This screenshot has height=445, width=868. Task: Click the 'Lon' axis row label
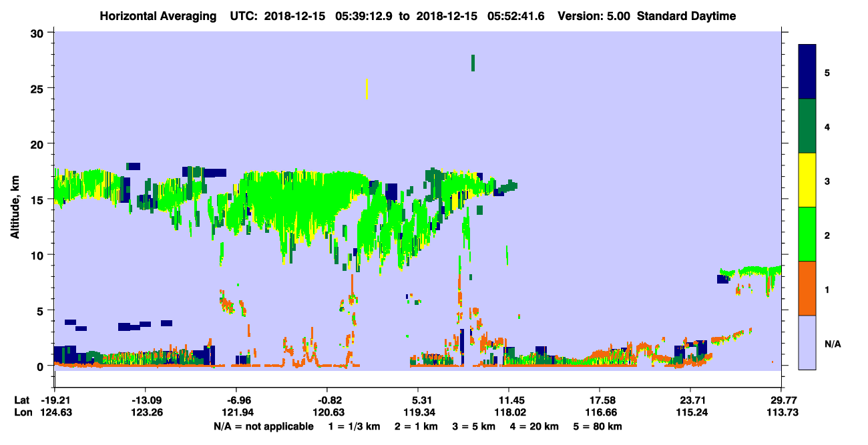(23, 412)
